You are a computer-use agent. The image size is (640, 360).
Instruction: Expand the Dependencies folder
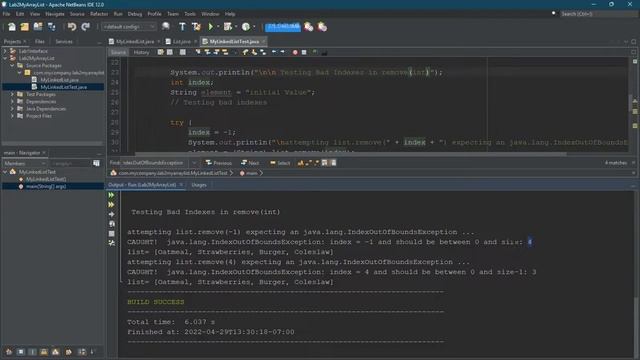point(12,101)
